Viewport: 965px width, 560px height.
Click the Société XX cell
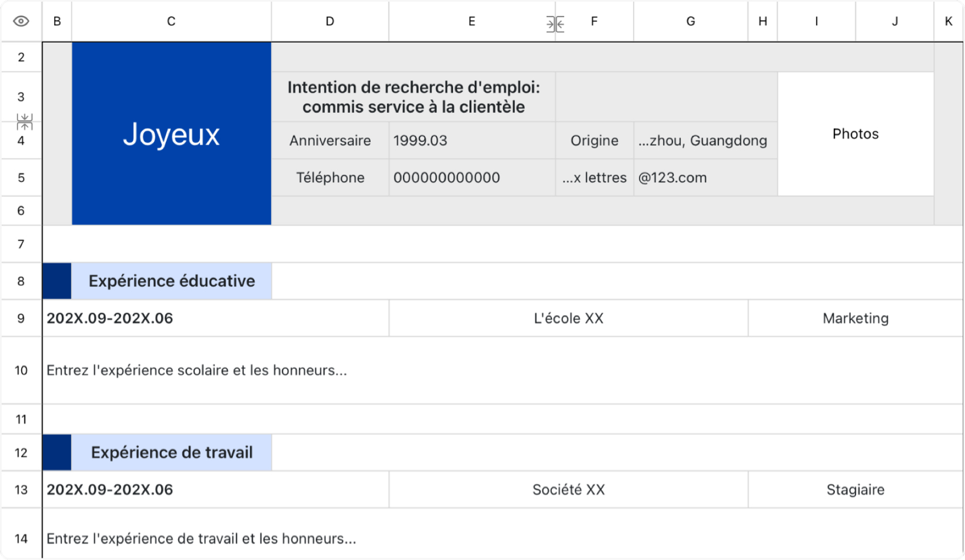568,489
